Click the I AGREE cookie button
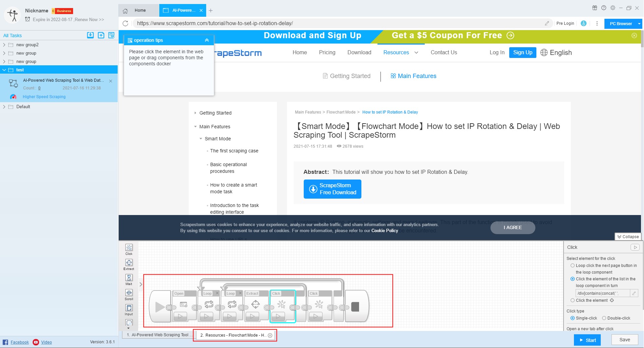Screen dimensions: 644x348 513,228
